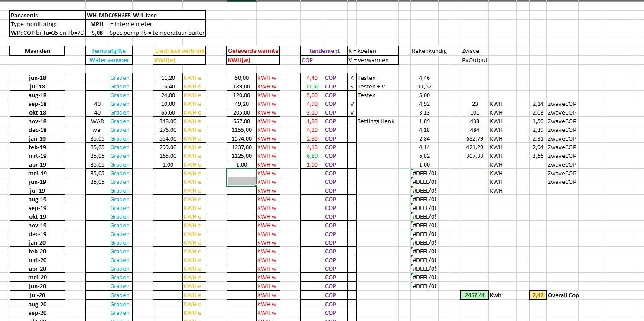Image resolution: width=644 pixels, height=321 pixels.
Task: Select the jul-20 month cell
Action: (x=37, y=295)
